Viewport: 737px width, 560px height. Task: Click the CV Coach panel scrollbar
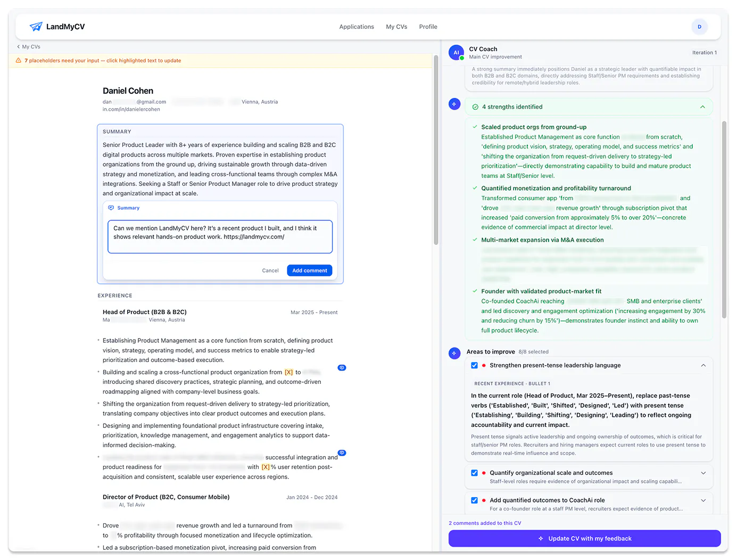(724, 220)
